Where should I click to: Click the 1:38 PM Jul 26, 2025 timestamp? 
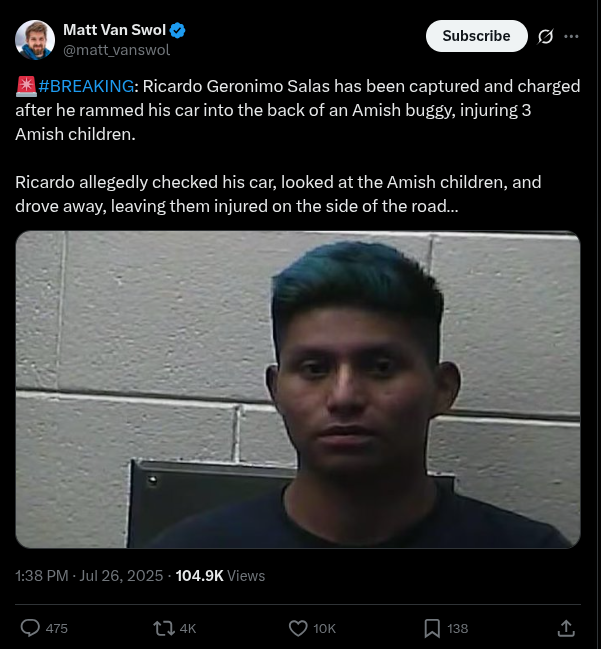[x=89, y=576]
